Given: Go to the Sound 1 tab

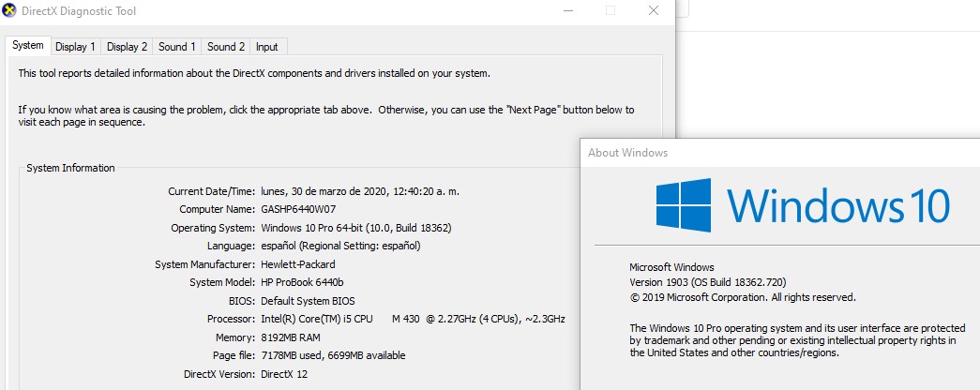Looking at the screenshot, I should [177, 46].
